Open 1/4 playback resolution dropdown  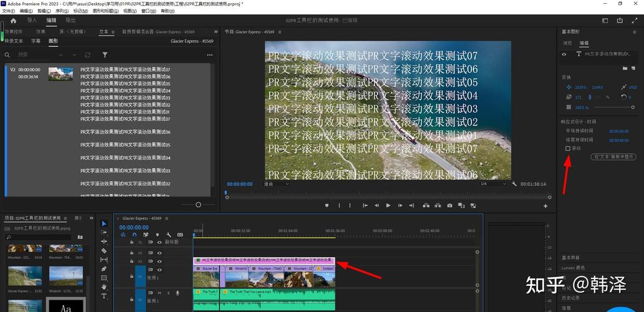point(494,183)
